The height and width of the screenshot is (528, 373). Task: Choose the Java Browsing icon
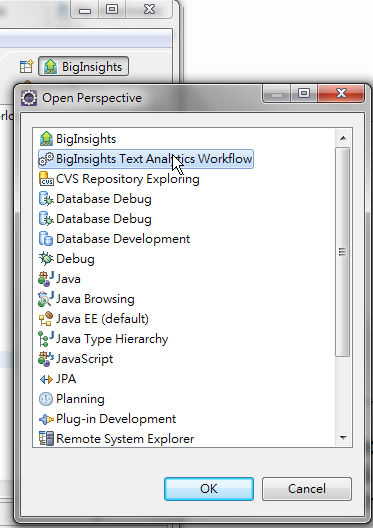coord(46,299)
